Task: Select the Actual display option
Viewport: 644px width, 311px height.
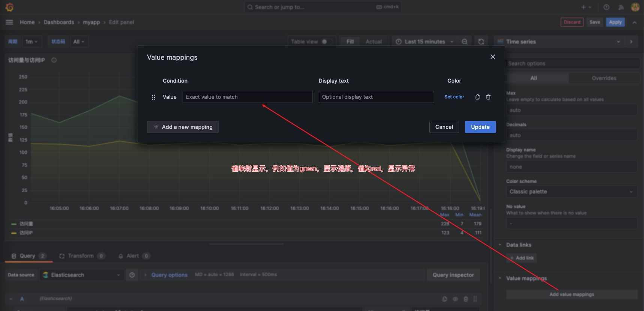Action: [x=374, y=42]
